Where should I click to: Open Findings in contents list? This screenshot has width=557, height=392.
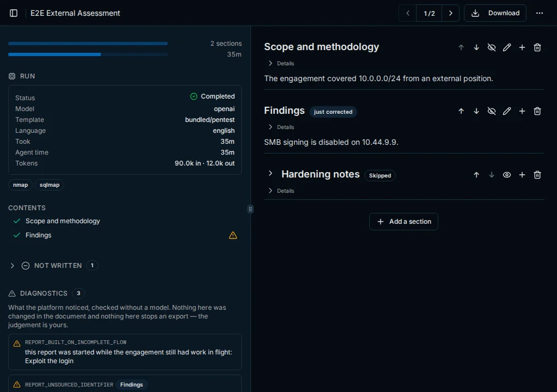pyautogui.click(x=38, y=235)
